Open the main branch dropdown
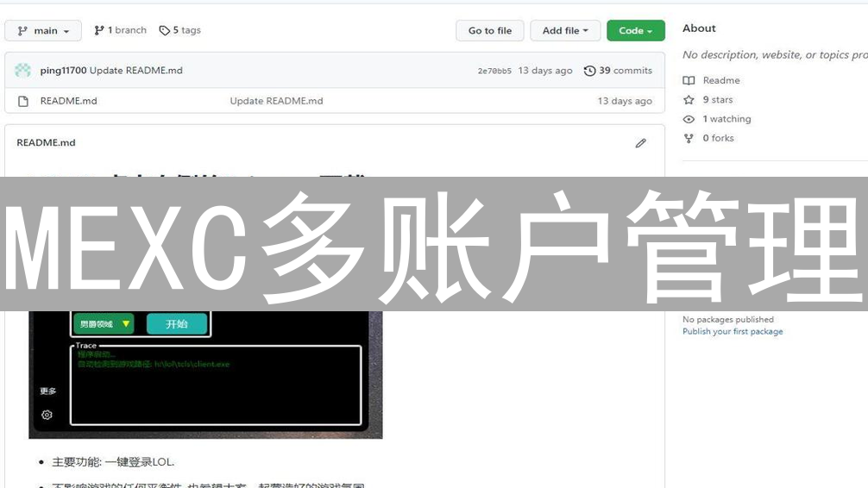Screen dimensions: 868x488 coord(43,30)
